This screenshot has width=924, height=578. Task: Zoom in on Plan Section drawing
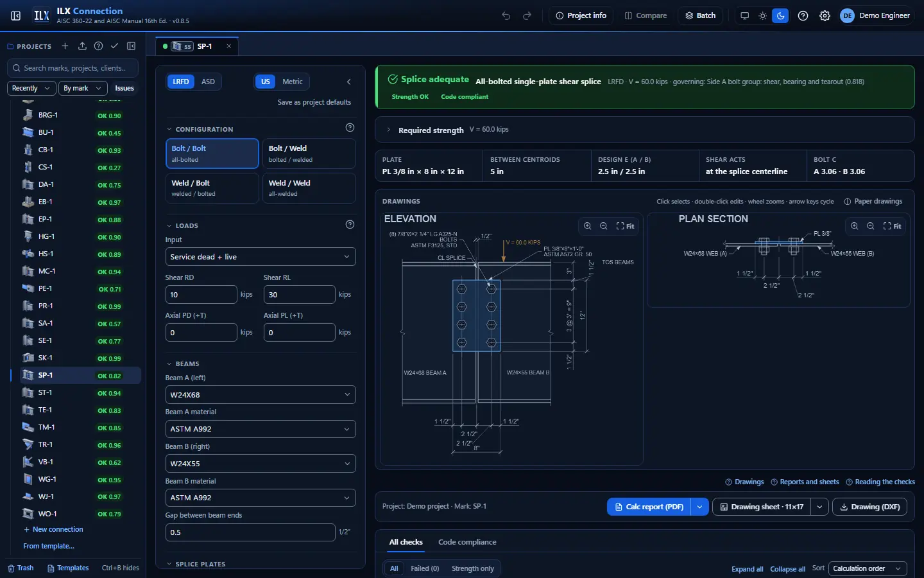click(x=854, y=226)
